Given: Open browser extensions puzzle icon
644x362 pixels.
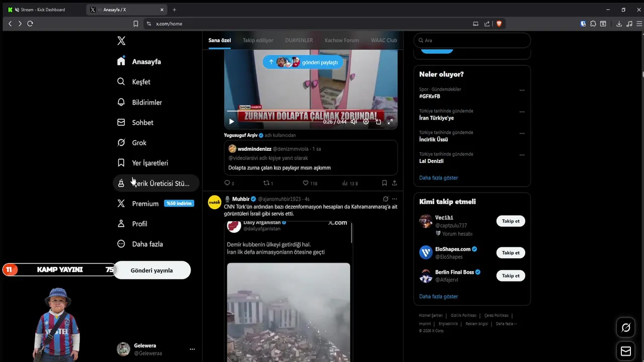Looking at the screenshot, I should pyautogui.click(x=593, y=24).
